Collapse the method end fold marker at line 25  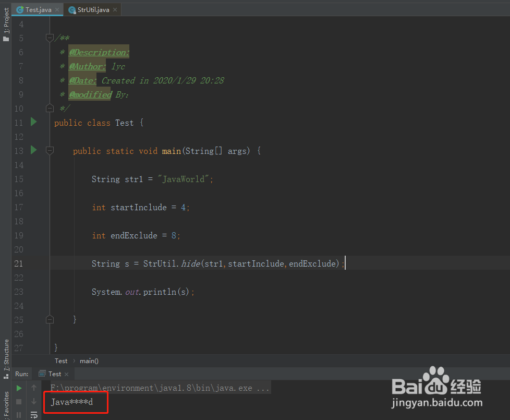pyautogui.click(x=50, y=319)
